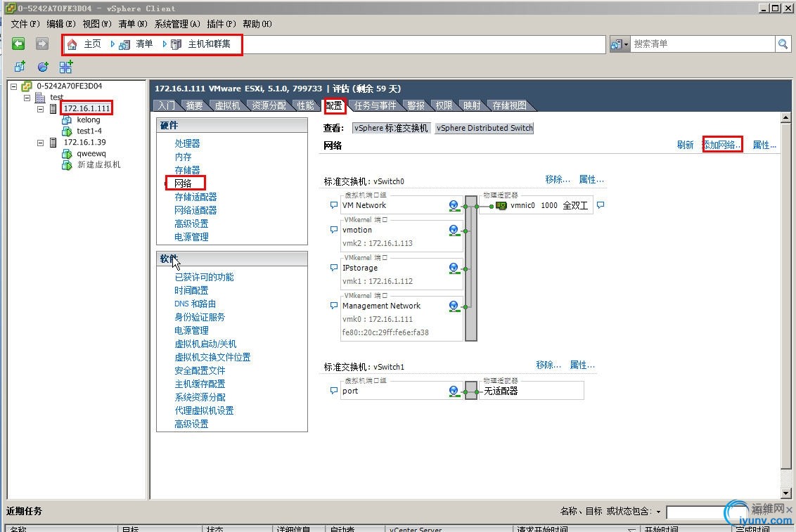This screenshot has height=532, width=796.
Task: Switch to the 摘要 tab
Action: coord(194,105)
